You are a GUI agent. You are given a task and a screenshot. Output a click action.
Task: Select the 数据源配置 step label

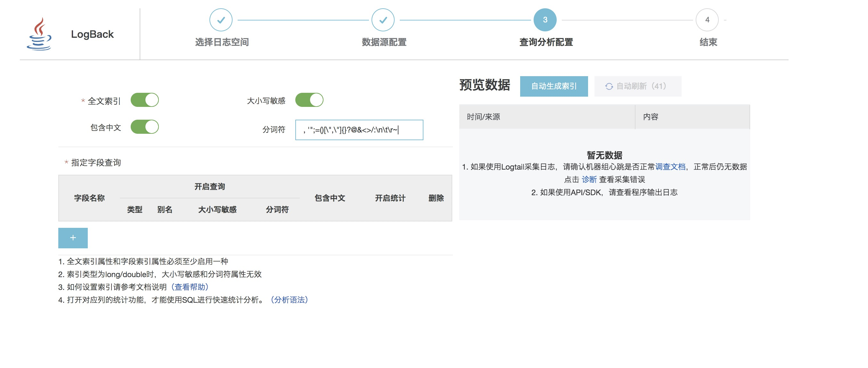click(384, 42)
